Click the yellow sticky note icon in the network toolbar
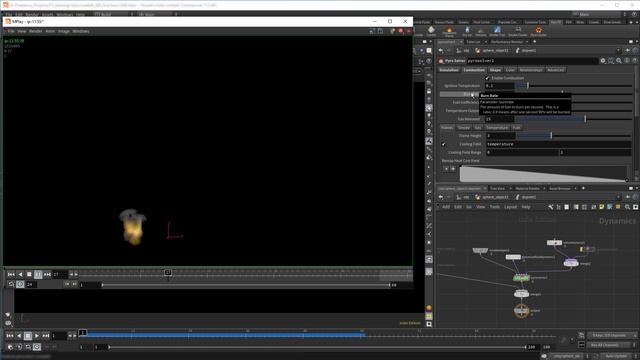640x360 pixels. coord(601,207)
